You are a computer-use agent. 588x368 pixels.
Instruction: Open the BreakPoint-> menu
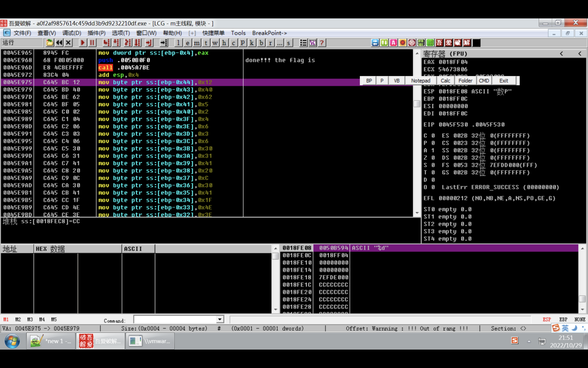tap(269, 33)
